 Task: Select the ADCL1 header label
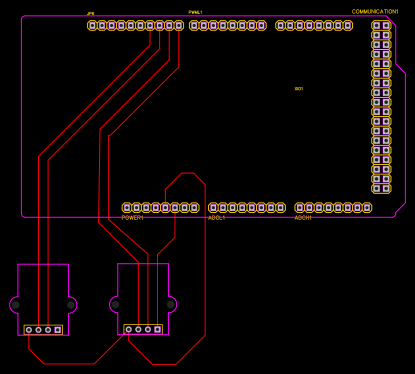(216, 218)
